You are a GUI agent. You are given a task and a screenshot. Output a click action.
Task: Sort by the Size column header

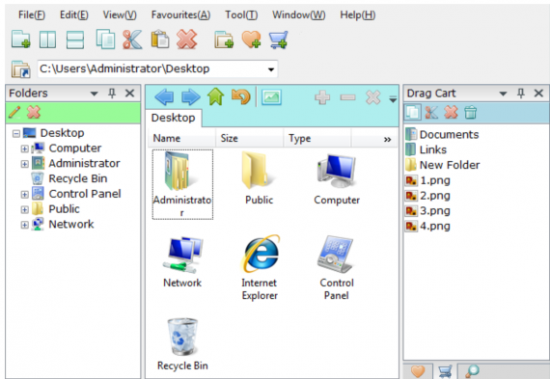[249, 138]
